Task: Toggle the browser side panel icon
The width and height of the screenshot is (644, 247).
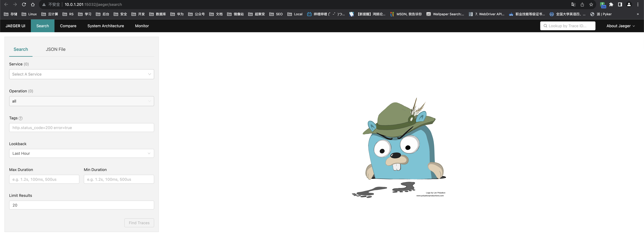Action: point(620,4)
